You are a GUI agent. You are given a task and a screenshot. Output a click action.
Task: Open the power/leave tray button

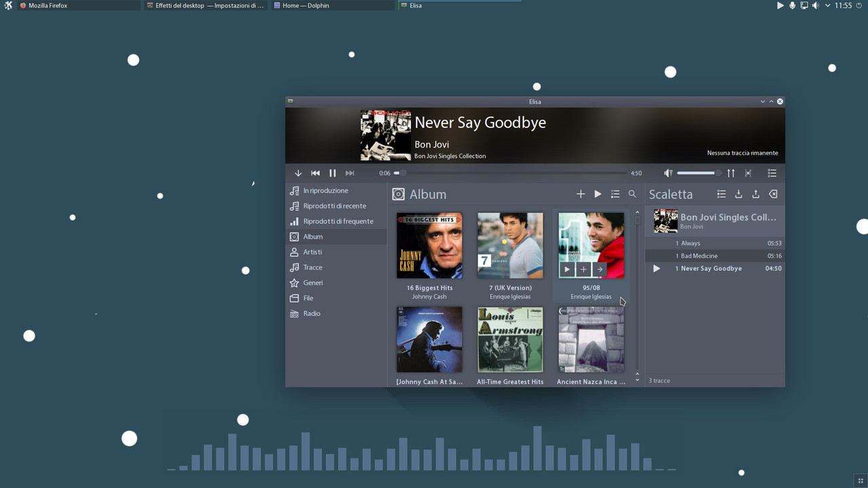point(859,5)
